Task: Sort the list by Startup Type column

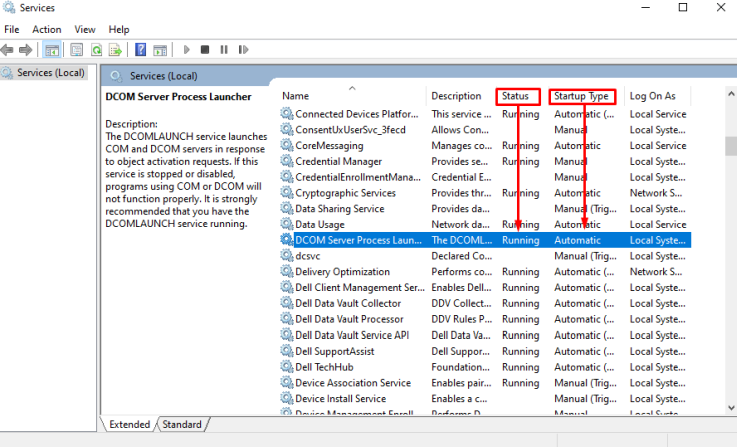Action: click(581, 96)
